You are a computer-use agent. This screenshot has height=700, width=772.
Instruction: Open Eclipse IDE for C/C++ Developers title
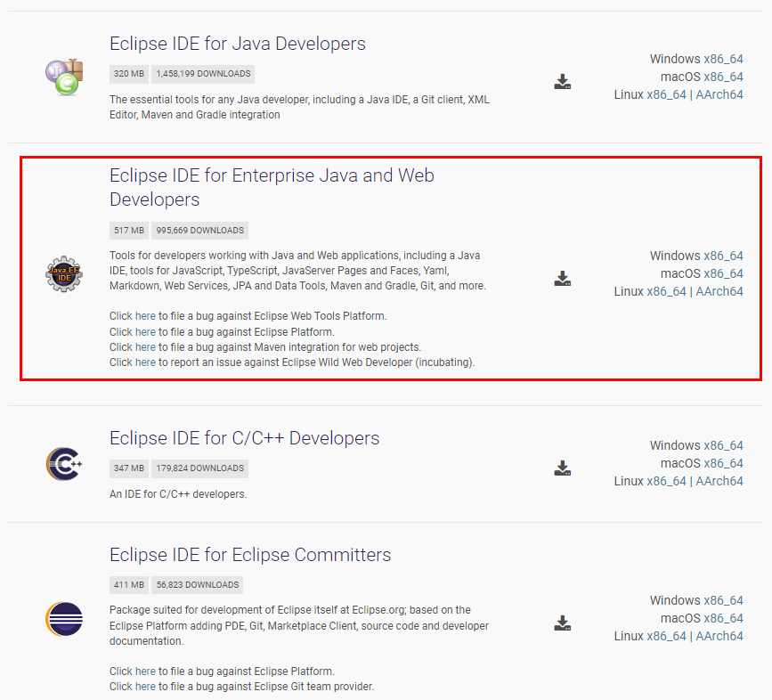(244, 438)
